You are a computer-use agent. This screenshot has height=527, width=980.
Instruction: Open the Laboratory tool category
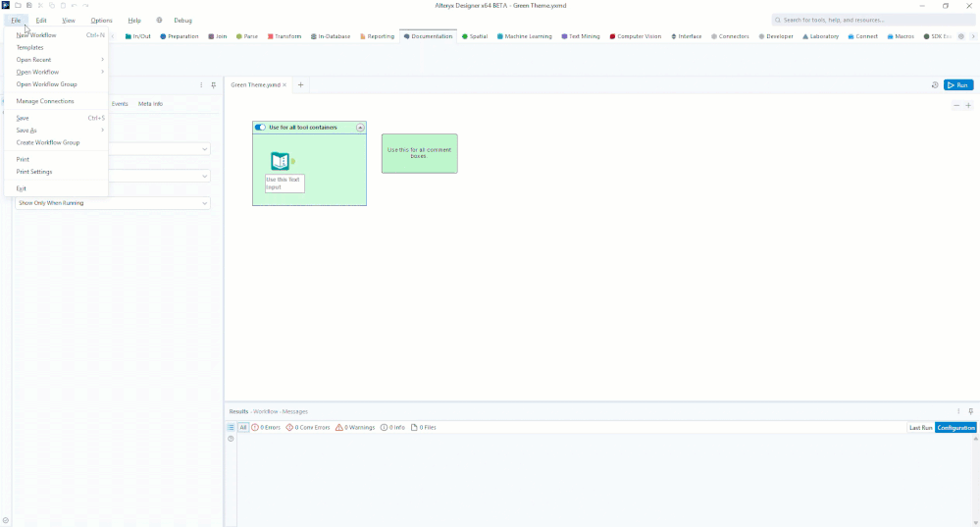click(x=821, y=36)
